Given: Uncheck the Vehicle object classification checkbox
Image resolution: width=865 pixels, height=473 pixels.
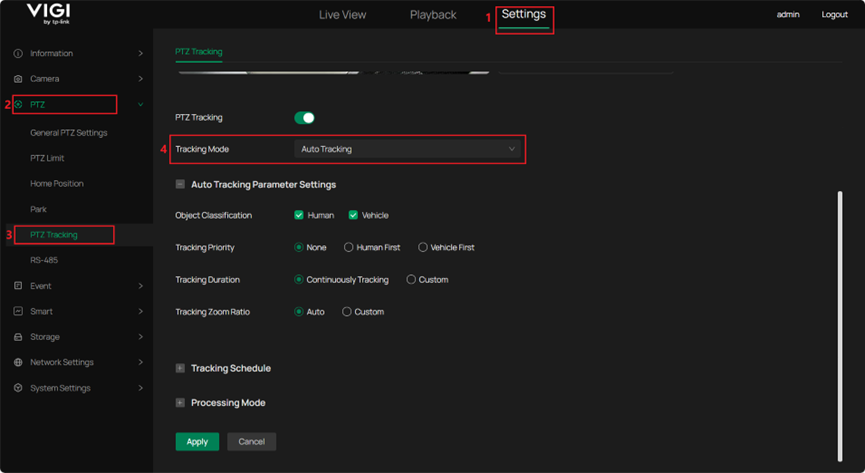Looking at the screenshot, I should click(x=353, y=215).
